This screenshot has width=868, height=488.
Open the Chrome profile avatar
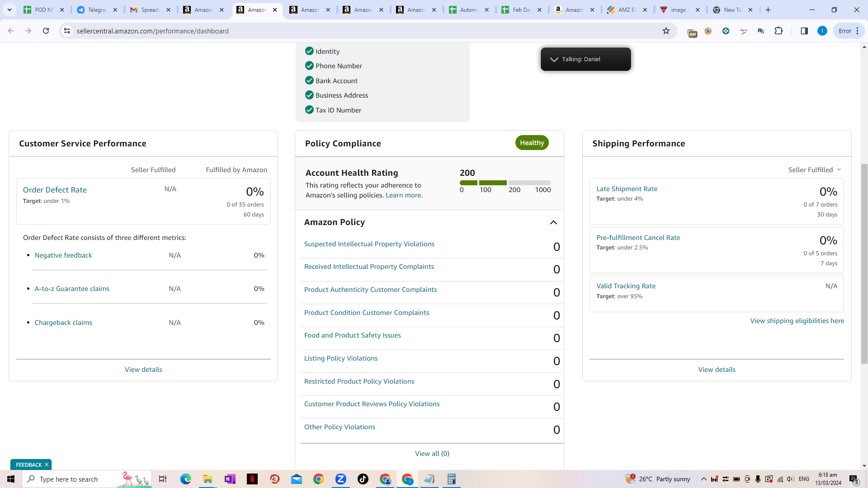822,31
